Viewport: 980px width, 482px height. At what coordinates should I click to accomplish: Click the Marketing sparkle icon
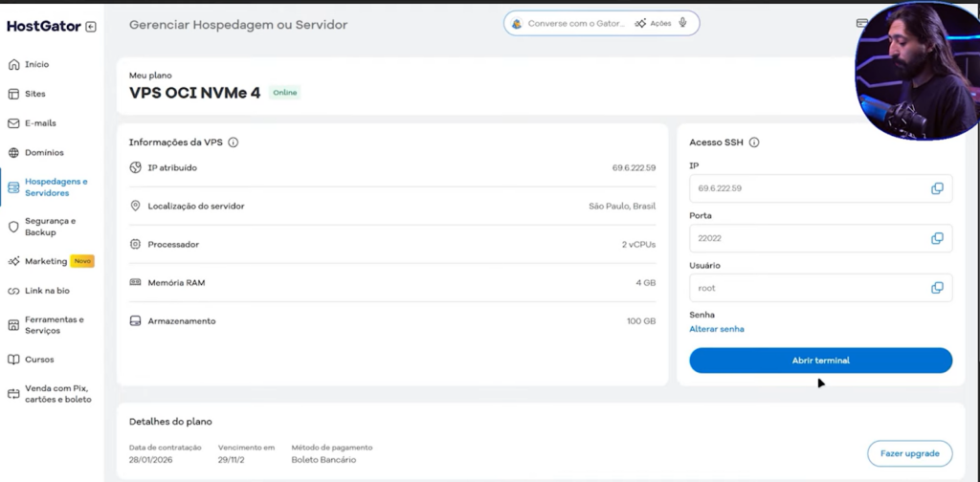pos(13,262)
